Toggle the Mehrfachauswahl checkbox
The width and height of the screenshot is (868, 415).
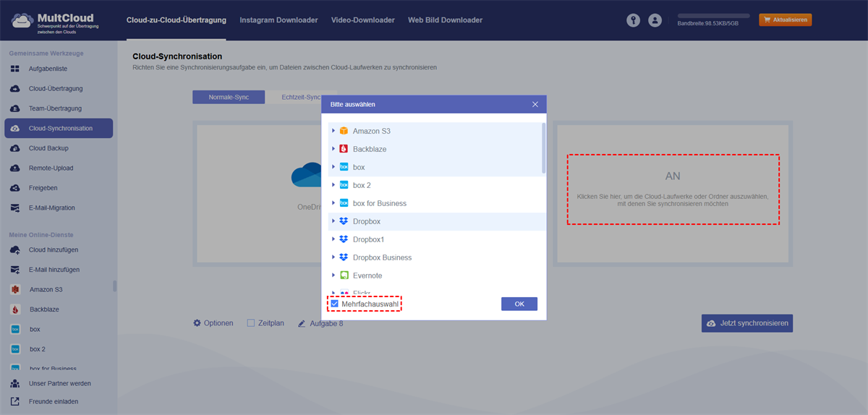[x=334, y=304]
